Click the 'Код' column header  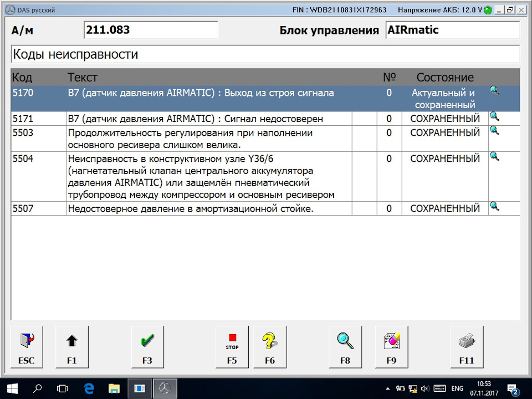[22, 78]
